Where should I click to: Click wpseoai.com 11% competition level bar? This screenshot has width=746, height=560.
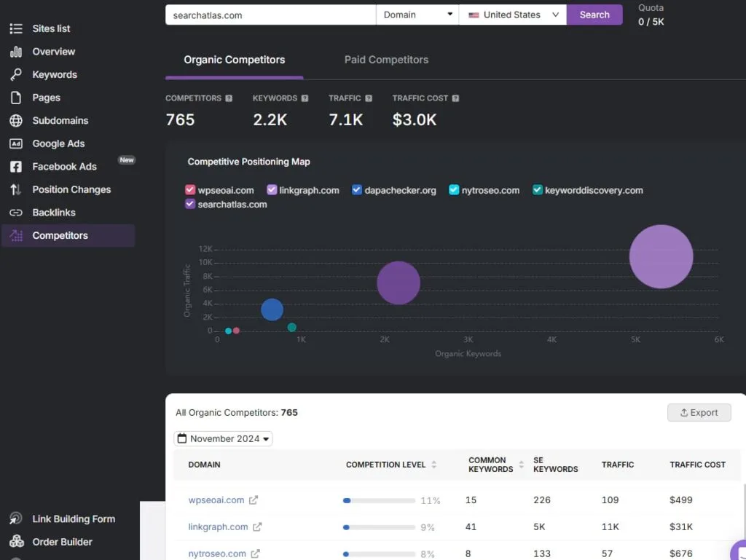379,500
